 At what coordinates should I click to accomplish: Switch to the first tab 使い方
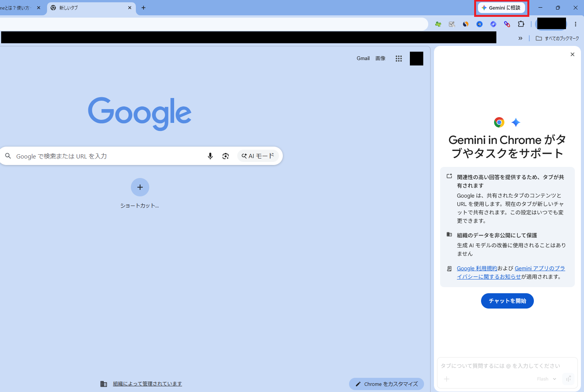17,8
